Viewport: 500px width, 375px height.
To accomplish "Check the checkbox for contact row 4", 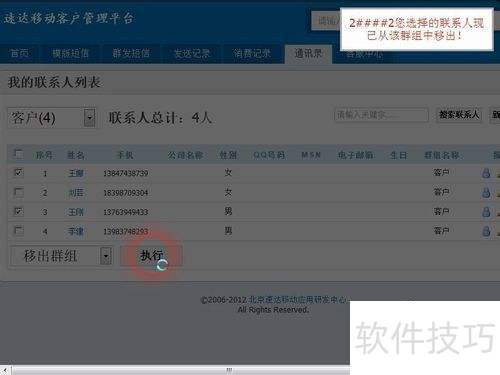I will tap(19, 231).
